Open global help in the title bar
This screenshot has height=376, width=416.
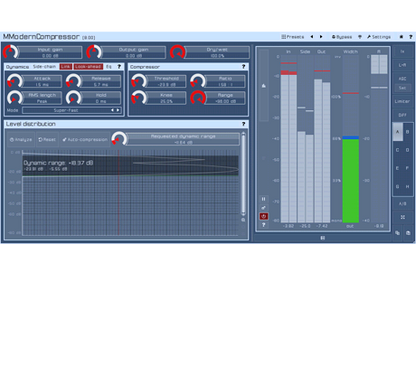tap(411, 37)
